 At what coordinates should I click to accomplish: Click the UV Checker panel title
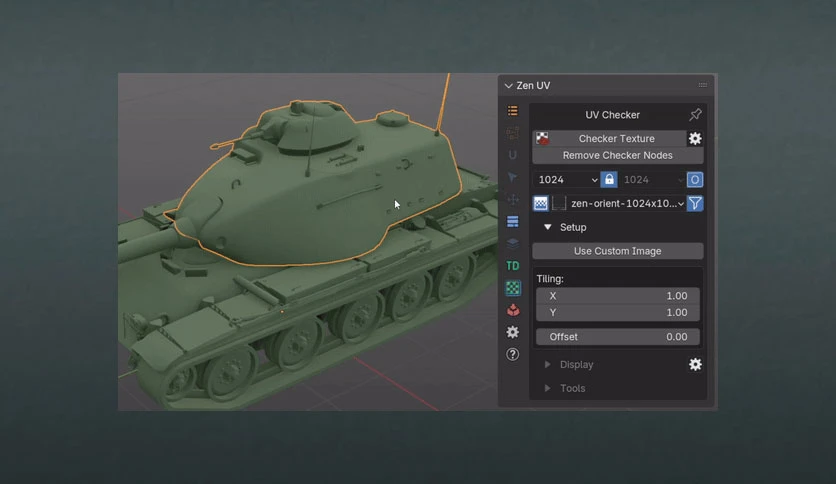[612, 115]
